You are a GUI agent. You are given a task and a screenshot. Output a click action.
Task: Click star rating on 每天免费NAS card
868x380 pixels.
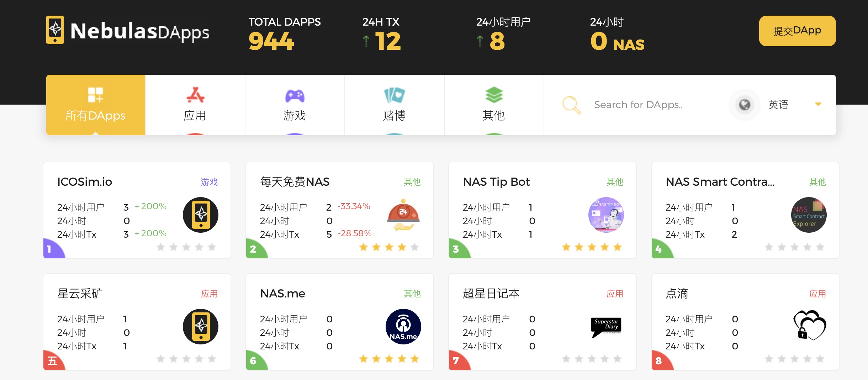389,247
